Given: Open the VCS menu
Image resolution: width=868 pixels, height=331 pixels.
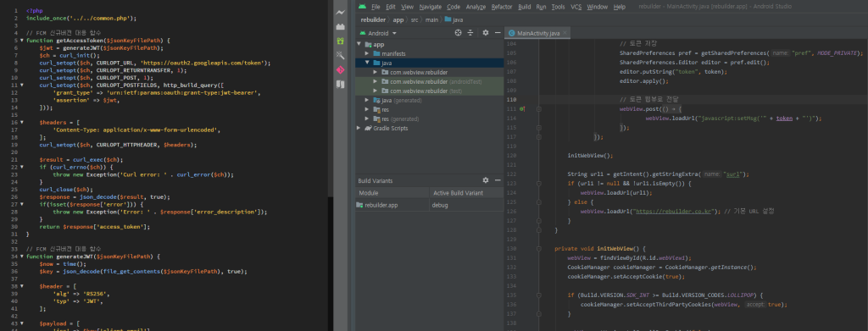Looking at the screenshot, I should pyautogui.click(x=576, y=7).
